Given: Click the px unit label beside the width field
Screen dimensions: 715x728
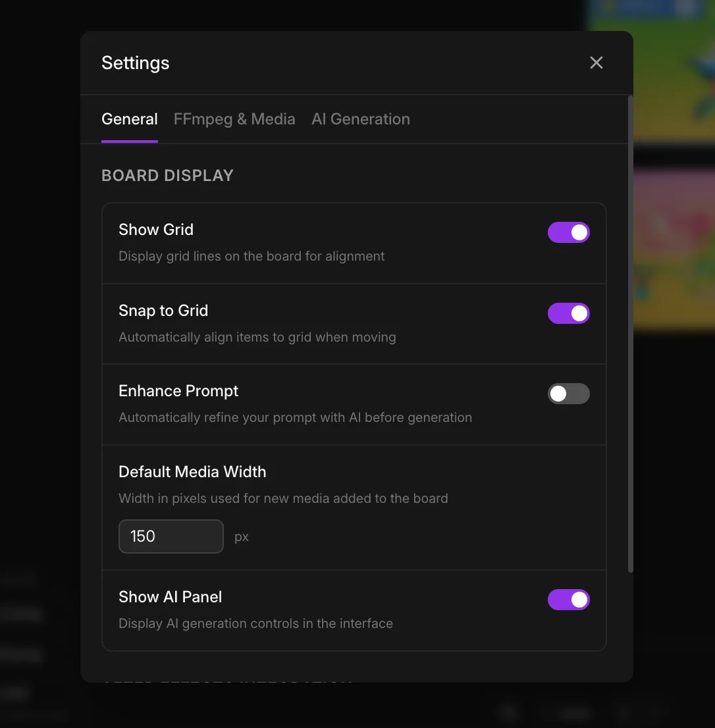Looking at the screenshot, I should (x=242, y=536).
